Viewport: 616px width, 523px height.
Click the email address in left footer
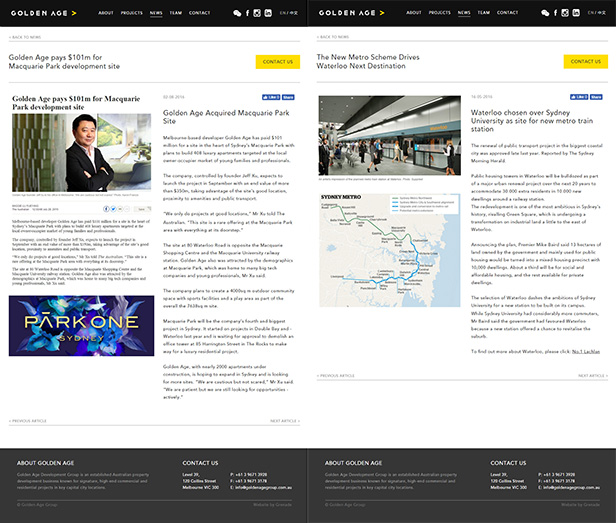click(x=263, y=488)
